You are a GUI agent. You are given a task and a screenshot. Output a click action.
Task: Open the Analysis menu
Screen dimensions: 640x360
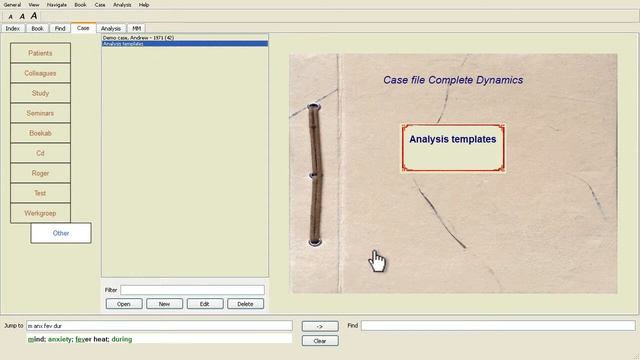pyautogui.click(x=122, y=5)
